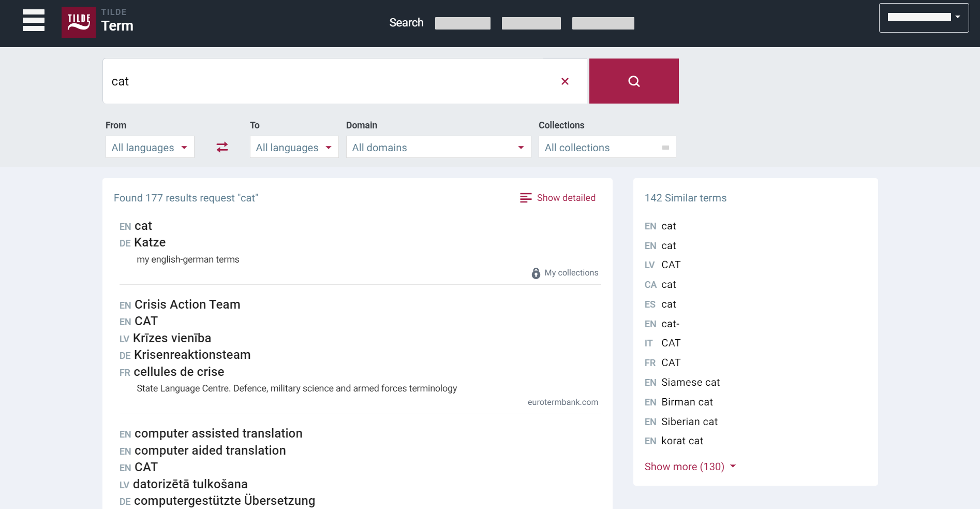Open the All domains dropdown
The height and width of the screenshot is (509, 980).
point(439,147)
